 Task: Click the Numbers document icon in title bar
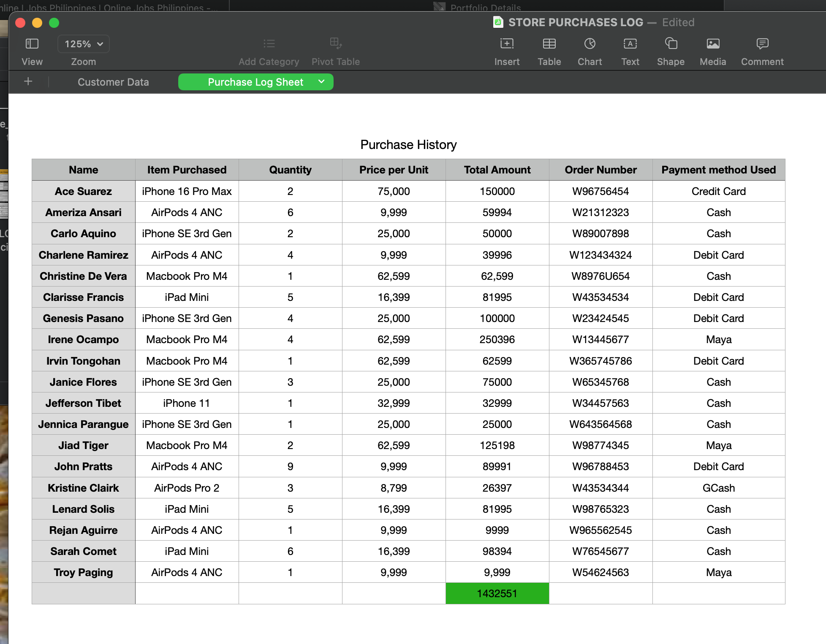pos(498,22)
